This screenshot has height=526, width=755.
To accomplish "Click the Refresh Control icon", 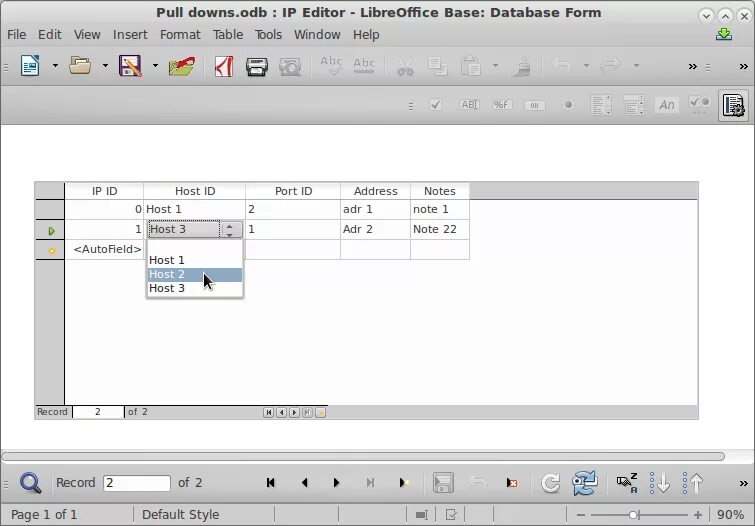I will [x=585, y=483].
